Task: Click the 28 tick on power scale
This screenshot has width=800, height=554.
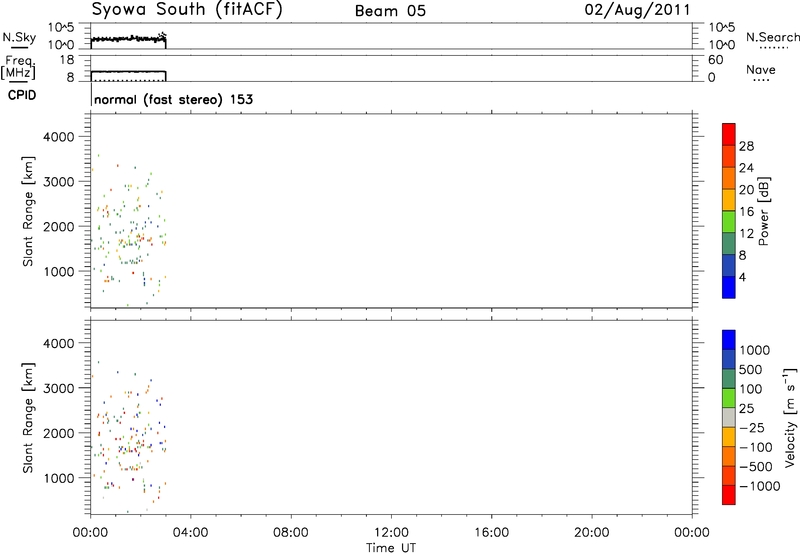Action: pos(746,146)
